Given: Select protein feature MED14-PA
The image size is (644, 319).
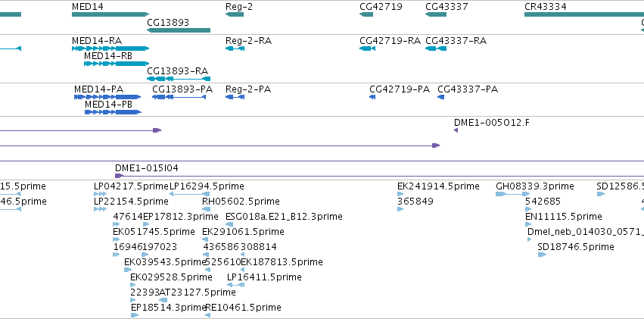Looking at the screenshot, I should pos(107,97).
